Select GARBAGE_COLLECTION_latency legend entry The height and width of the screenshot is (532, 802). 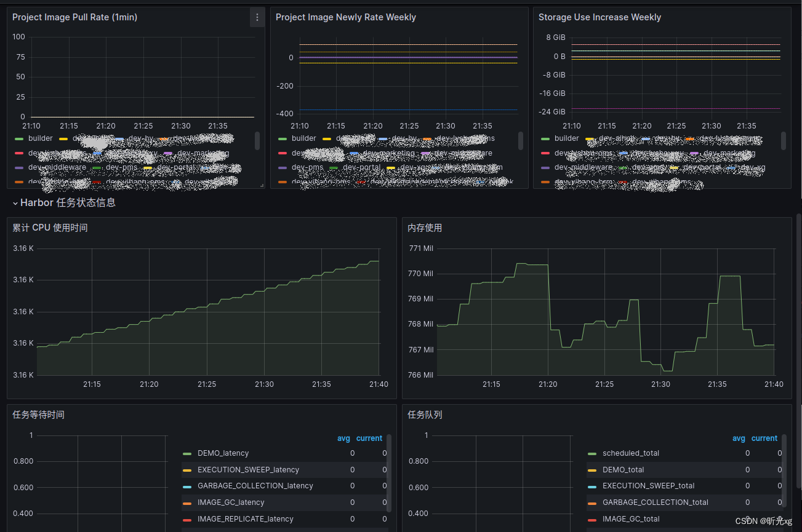click(x=255, y=486)
